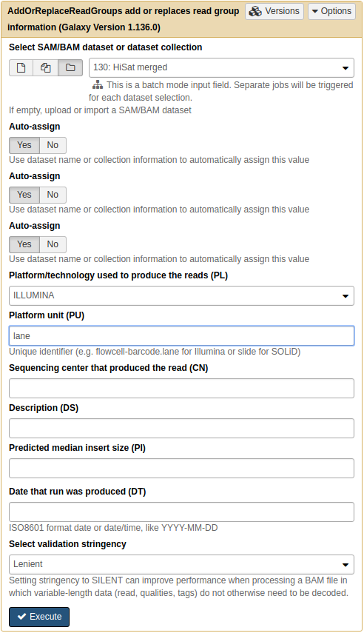Set third Auto-assign toggle to Yes
This screenshot has width=364, height=633.
(24, 244)
